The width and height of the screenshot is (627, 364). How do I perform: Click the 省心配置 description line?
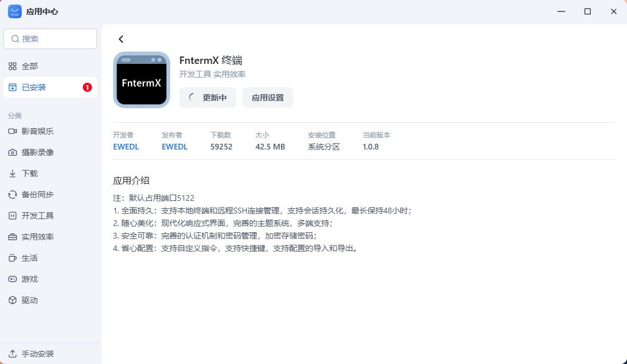236,248
